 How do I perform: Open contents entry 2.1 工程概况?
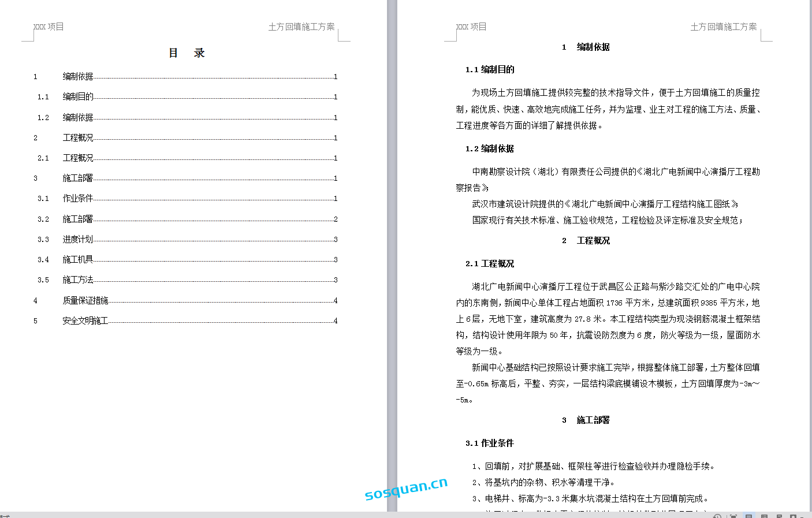point(78,158)
